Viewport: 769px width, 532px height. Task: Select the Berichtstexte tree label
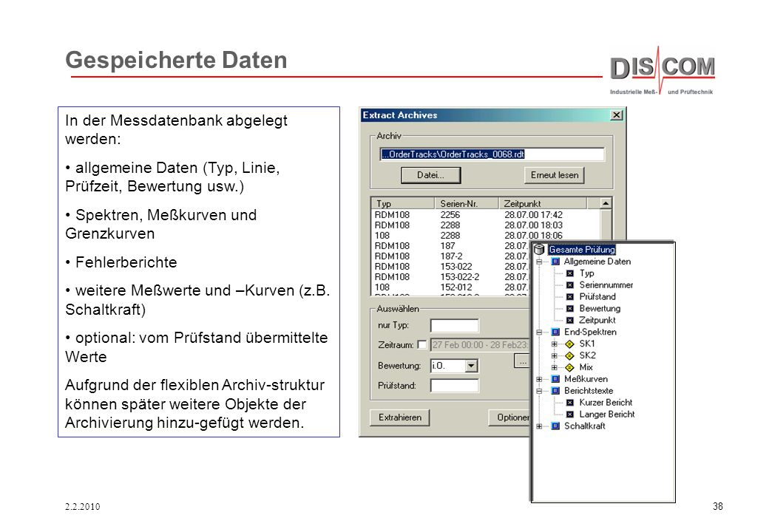[x=589, y=391]
